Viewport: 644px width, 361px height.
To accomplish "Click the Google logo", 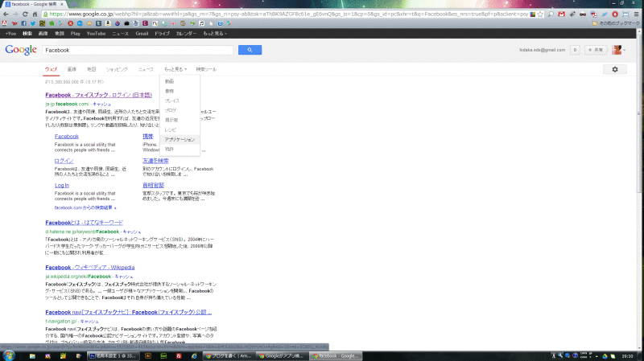I will click(21, 50).
